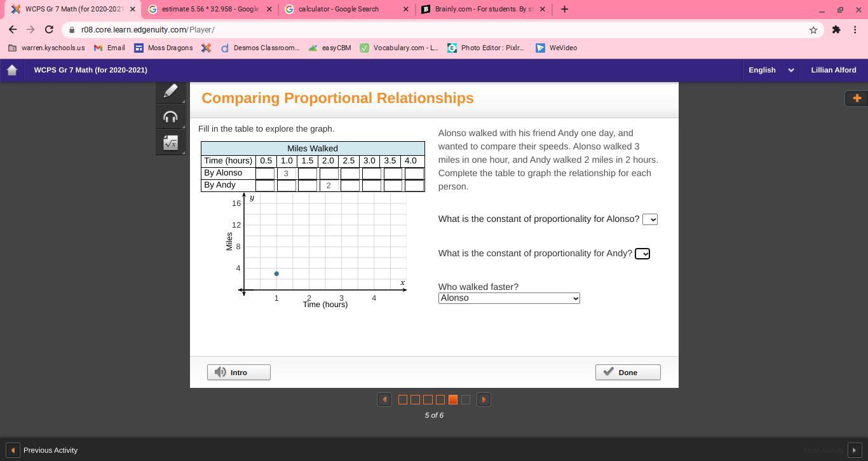The height and width of the screenshot is (461, 868).
Task: Go to next slide with right arrow
Action: click(484, 399)
